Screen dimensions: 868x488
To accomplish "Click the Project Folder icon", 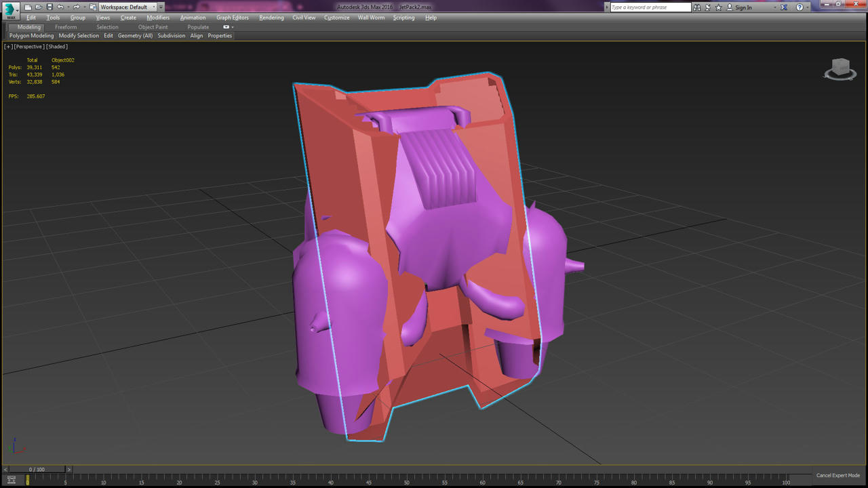I will [x=93, y=7].
